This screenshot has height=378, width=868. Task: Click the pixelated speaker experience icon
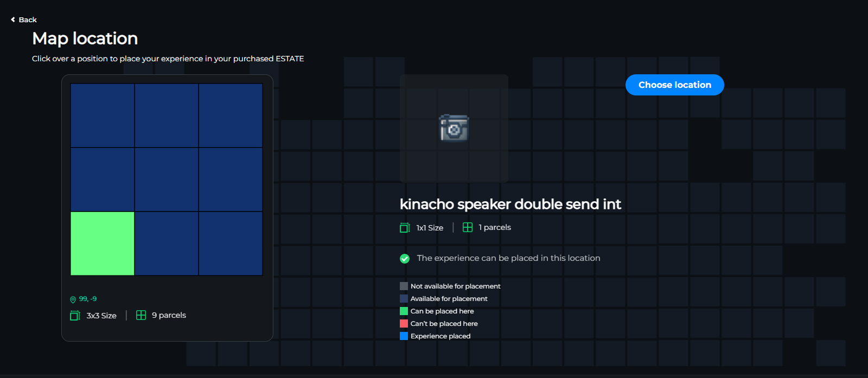454,128
